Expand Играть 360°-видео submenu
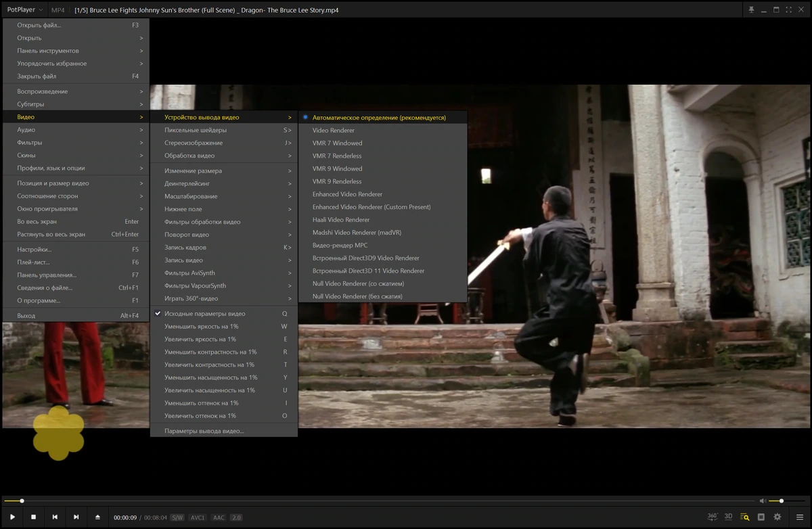 tap(223, 299)
